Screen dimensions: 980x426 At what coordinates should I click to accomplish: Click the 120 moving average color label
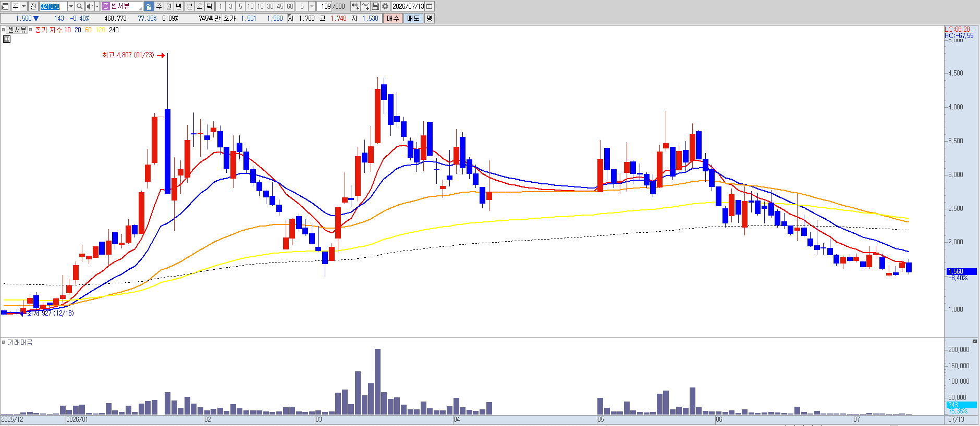tap(101, 30)
